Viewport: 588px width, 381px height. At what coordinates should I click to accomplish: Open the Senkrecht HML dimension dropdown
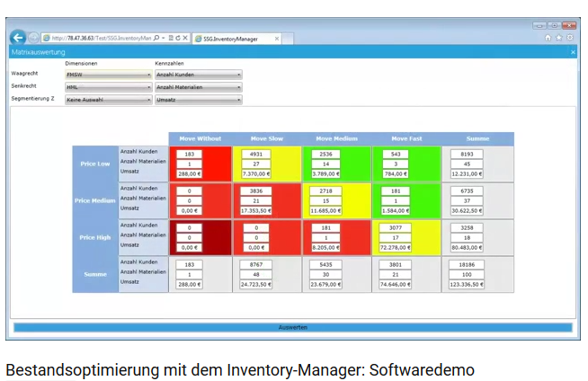point(109,87)
